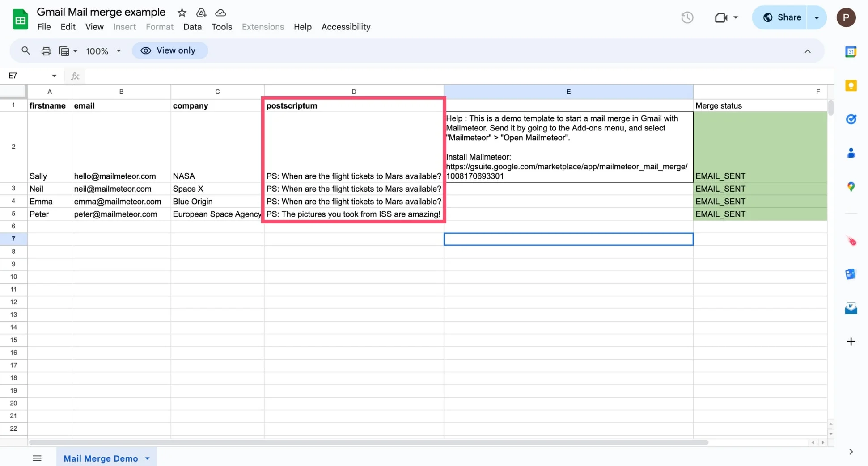Select column A header
Image resolution: width=868 pixels, height=466 pixels.
[x=50, y=92]
